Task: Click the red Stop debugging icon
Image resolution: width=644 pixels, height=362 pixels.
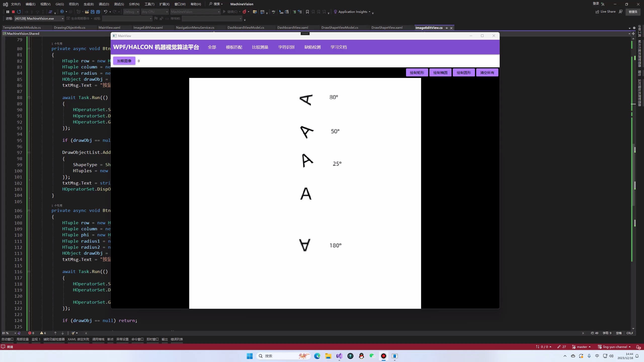Action: click(13, 12)
